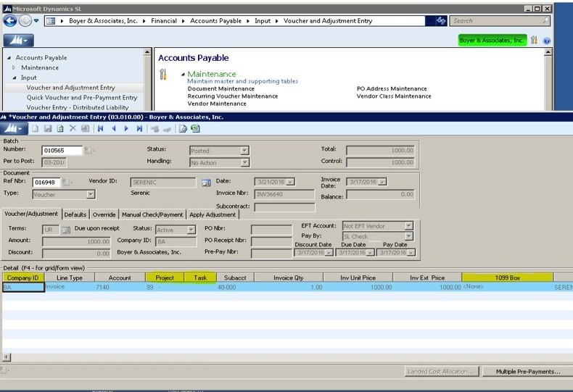This screenshot has height=392, width=573.
Task: Click the Terms lookup icon
Action: (66, 230)
